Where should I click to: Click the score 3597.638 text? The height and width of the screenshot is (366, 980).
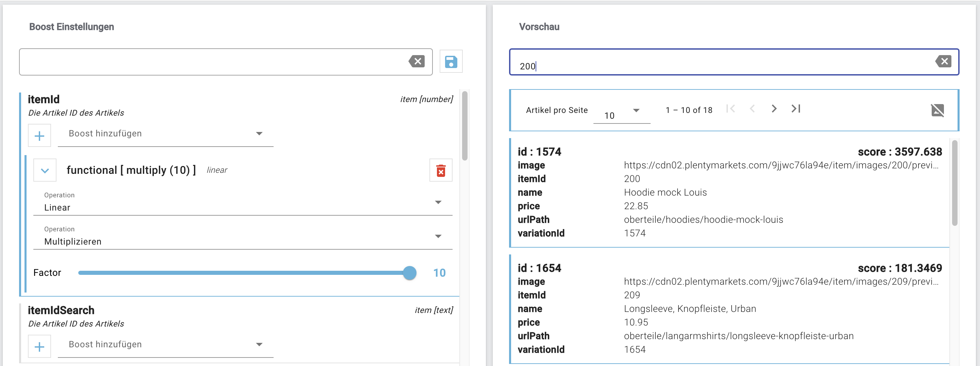(900, 152)
